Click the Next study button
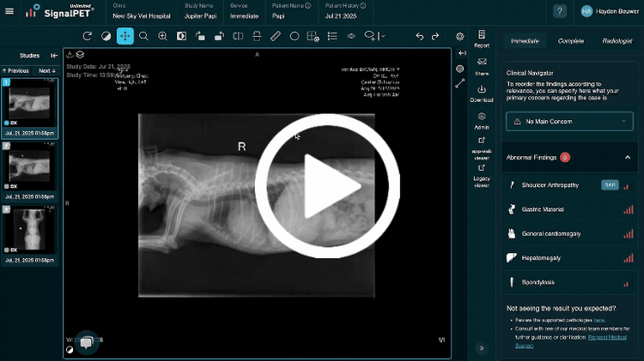644x361 pixels. (47, 71)
